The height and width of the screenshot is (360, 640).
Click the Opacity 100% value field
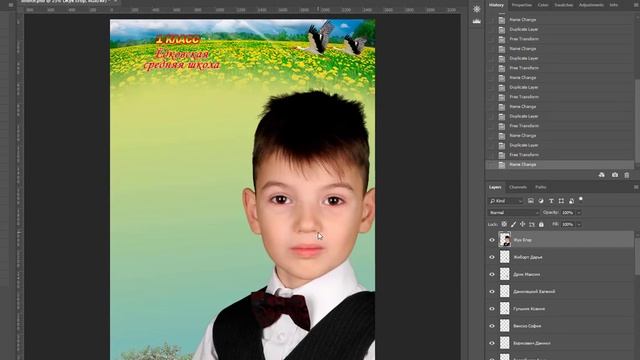tap(568, 213)
